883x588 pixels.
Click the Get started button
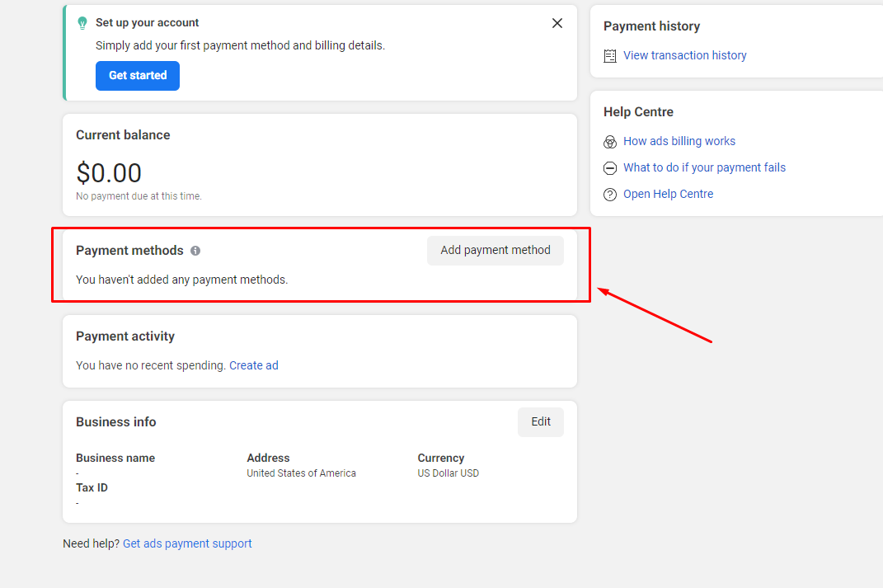click(x=138, y=75)
